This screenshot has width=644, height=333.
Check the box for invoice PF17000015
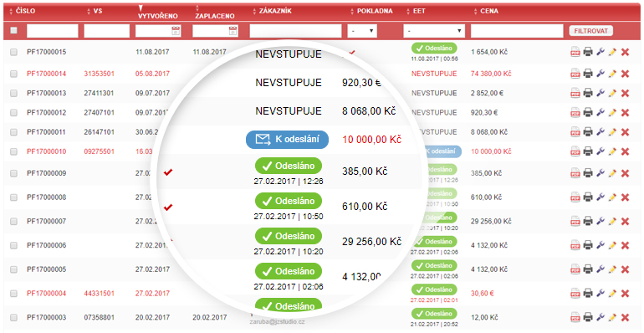[x=14, y=52]
